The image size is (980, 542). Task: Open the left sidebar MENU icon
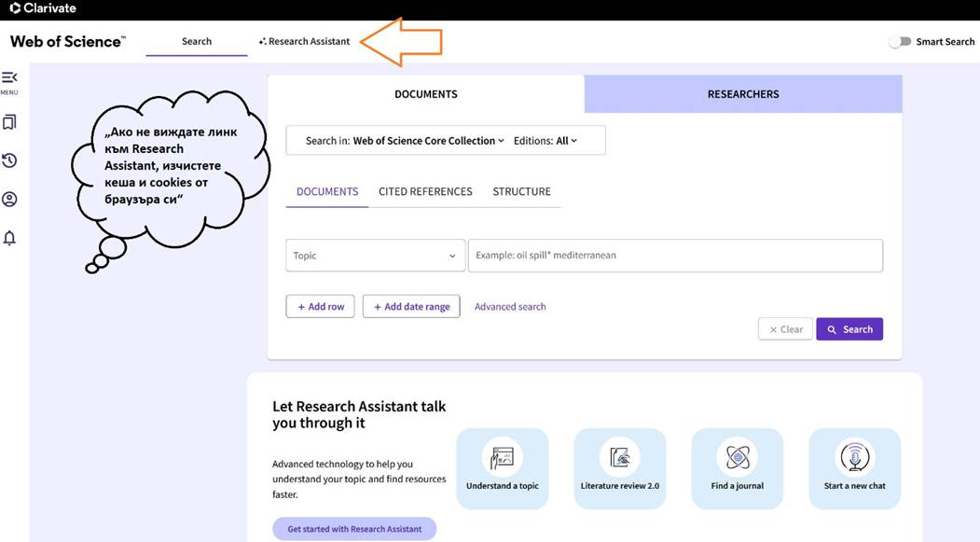(x=9, y=82)
